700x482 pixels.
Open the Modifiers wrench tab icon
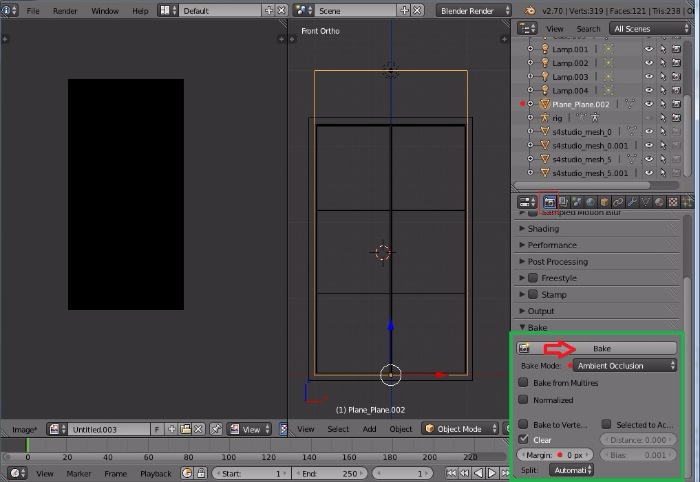tap(634, 202)
